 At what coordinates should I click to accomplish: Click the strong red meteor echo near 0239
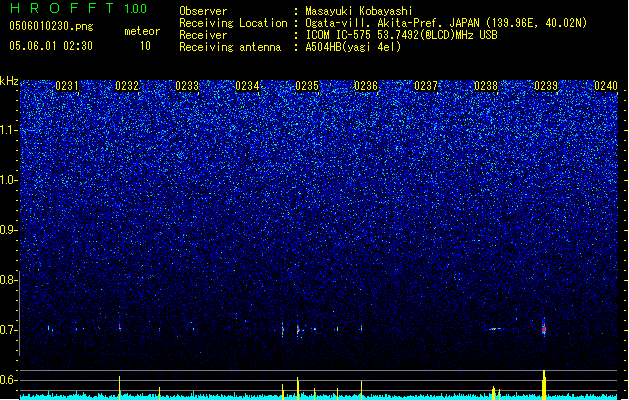pyautogui.click(x=544, y=329)
